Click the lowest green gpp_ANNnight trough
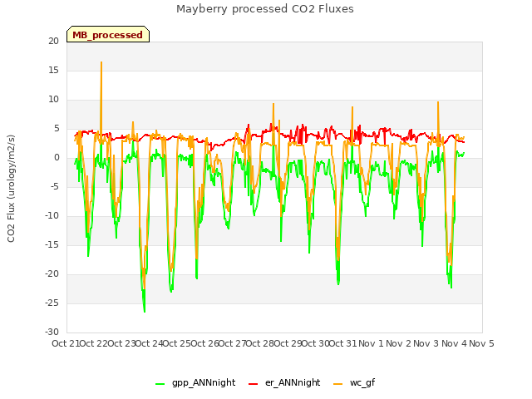 coord(145,311)
